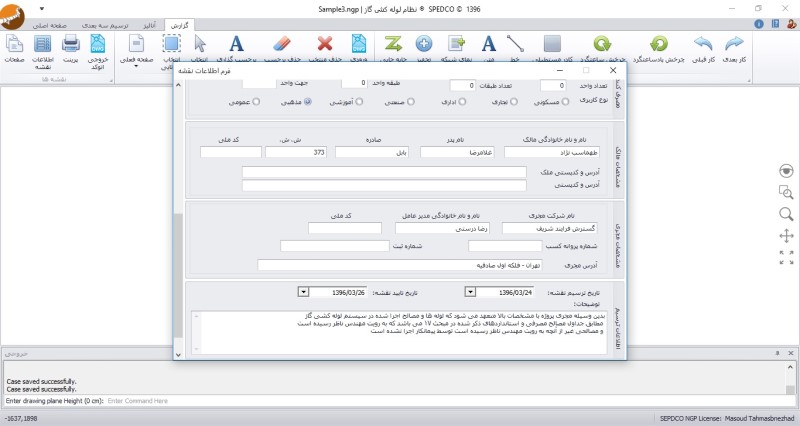Switch to آنالیز tab
Screen dimensions: 800x426
point(149,25)
